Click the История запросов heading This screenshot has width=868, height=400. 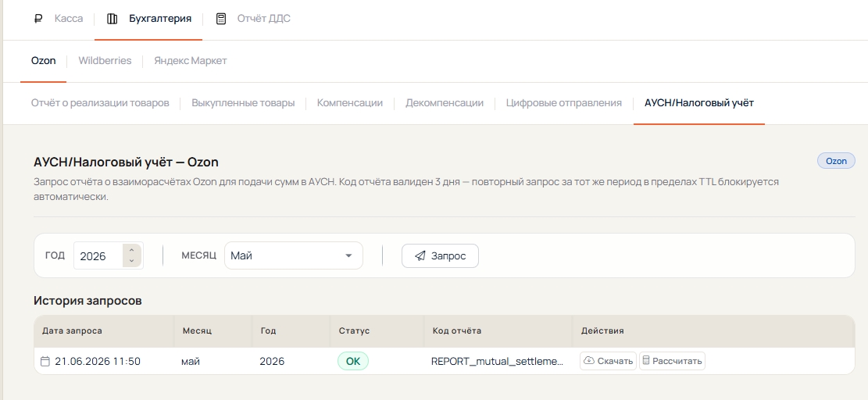click(x=88, y=301)
